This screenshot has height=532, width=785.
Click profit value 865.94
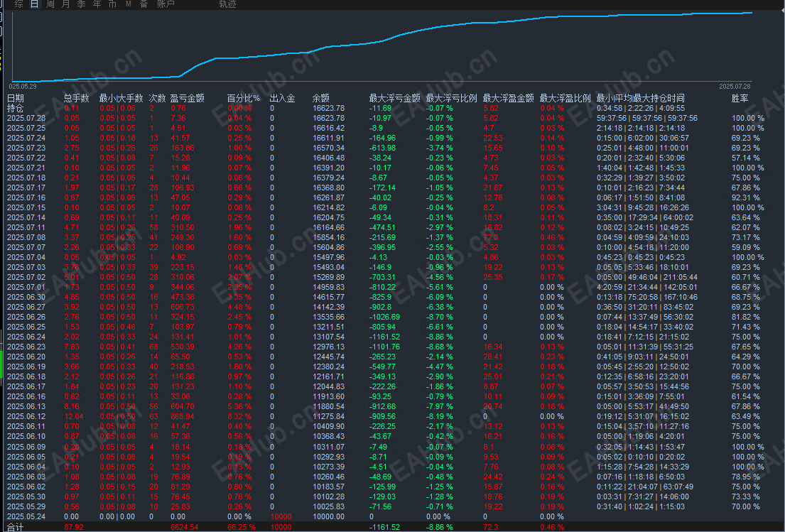[x=183, y=416]
